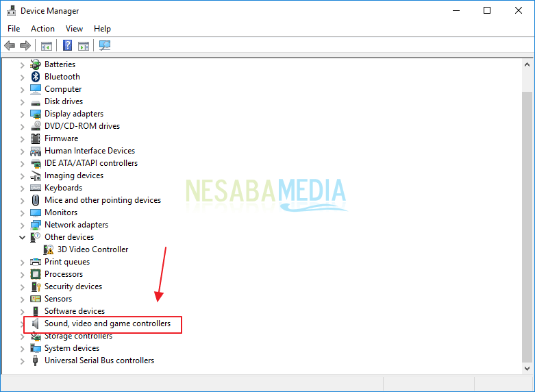The width and height of the screenshot is (535, 392).
Task: Expand the Monitors chevron
Action: coord(22,213)
